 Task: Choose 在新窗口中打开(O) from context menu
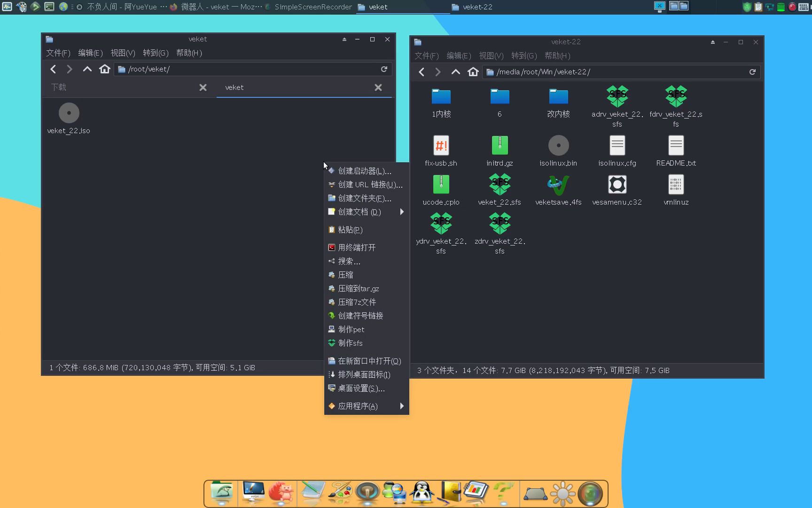coord(367,361)
